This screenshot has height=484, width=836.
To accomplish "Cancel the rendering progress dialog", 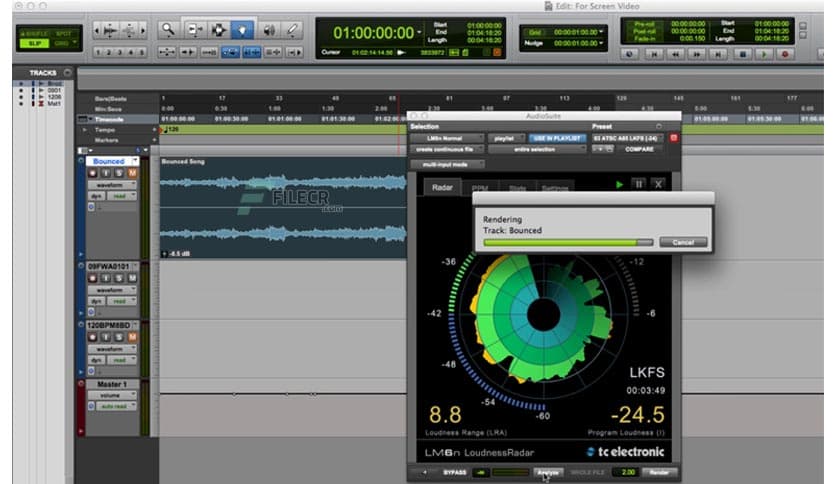I will pos(683,242).
